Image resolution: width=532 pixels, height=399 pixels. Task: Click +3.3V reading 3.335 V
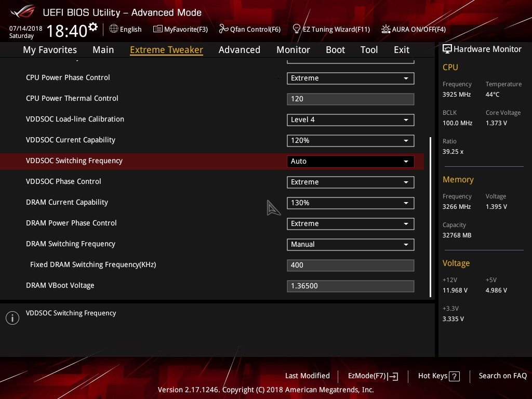(453, 319)
